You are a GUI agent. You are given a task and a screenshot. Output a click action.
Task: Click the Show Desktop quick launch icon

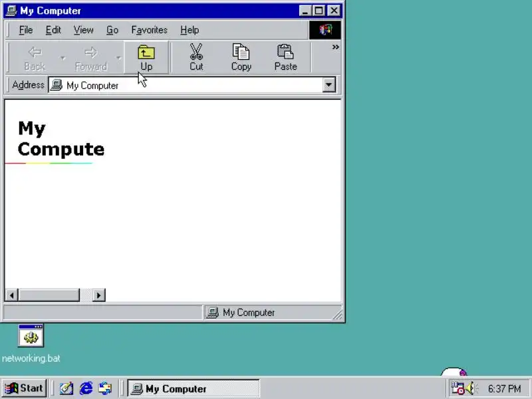point(66,388)
